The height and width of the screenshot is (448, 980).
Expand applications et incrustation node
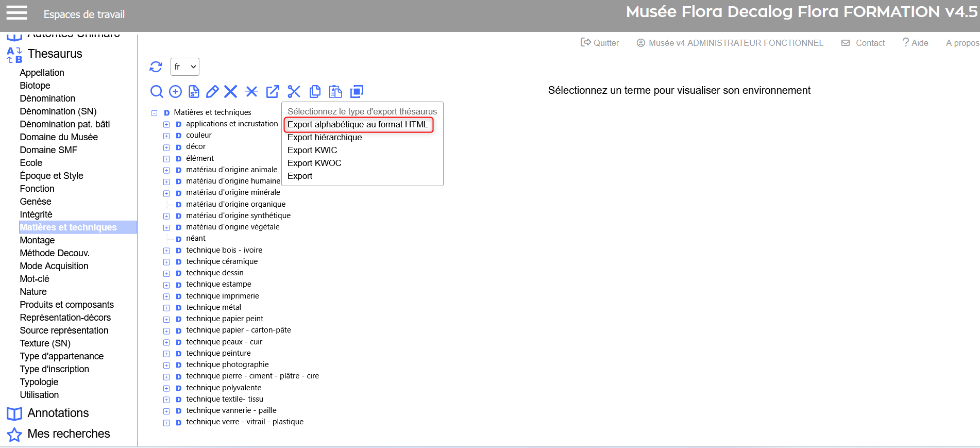pos(166,124)
